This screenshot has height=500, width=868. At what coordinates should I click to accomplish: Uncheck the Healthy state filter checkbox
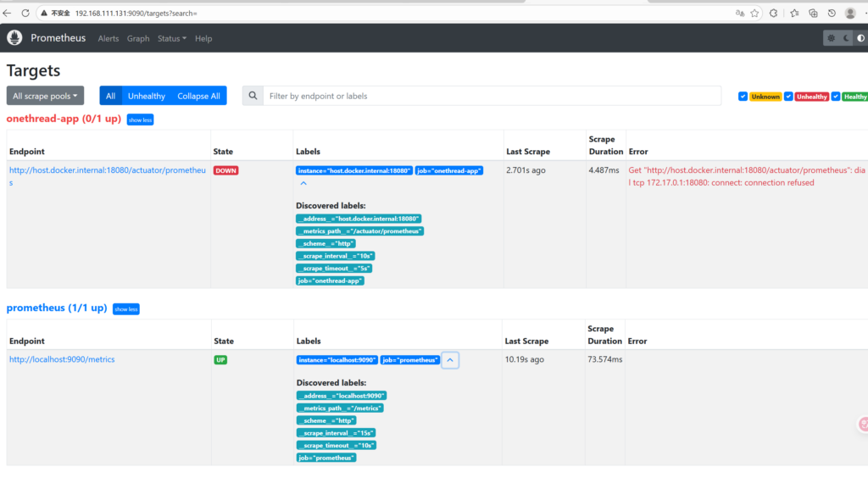(x=836, y=97)
